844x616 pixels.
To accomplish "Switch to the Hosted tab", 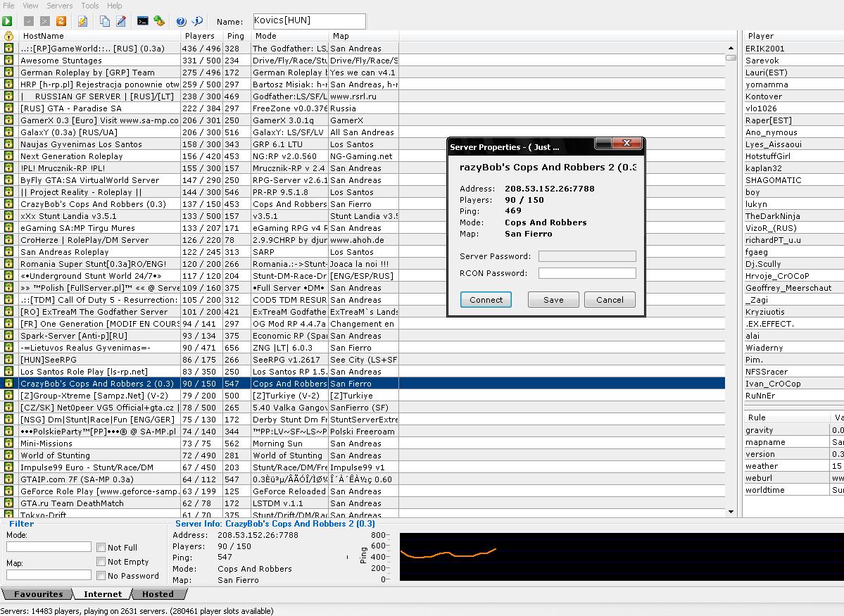I will pos(158,594).
